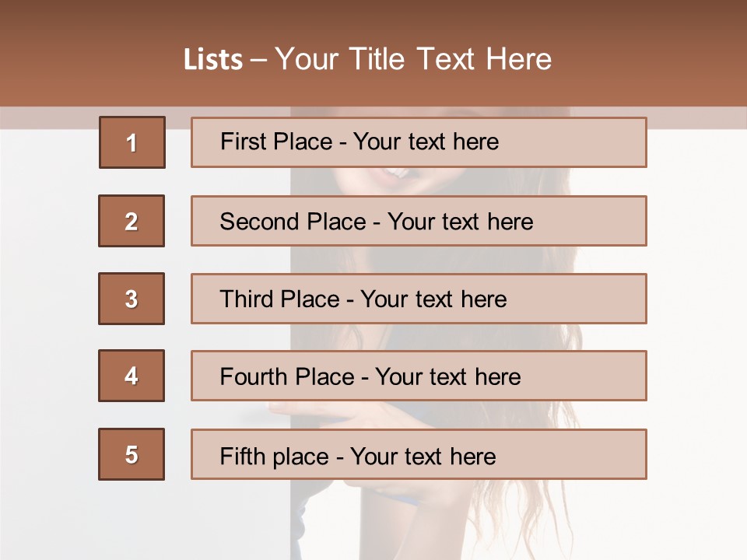Viewport: 747px width, 560px height.
Task: Click the 'Third Place - Your text here' bar
Action: click(419, 299)
